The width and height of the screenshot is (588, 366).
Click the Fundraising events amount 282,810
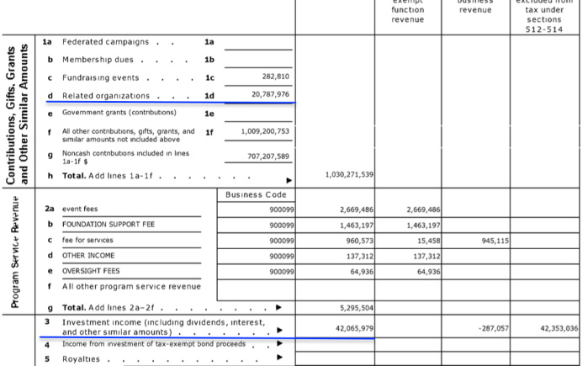coord(276,77)
